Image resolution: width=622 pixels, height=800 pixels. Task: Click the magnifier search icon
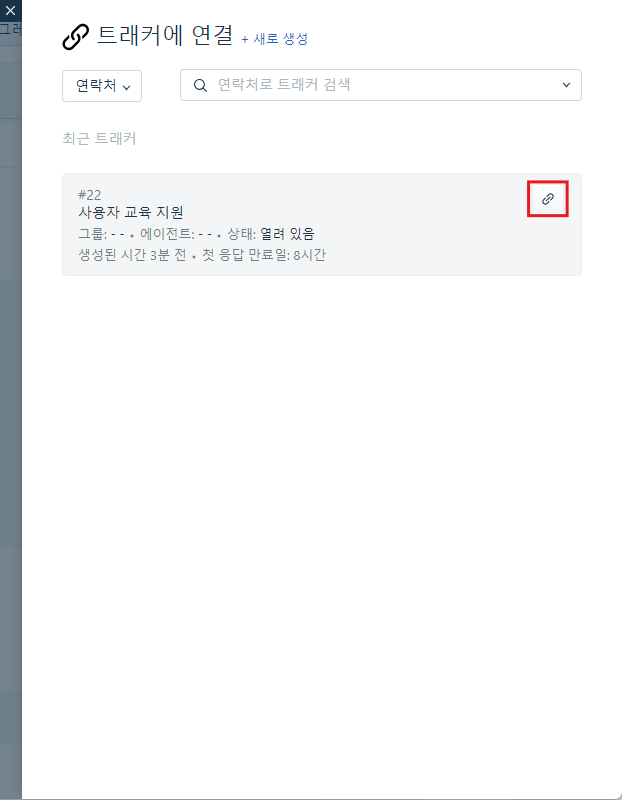[x=200, y=85]
